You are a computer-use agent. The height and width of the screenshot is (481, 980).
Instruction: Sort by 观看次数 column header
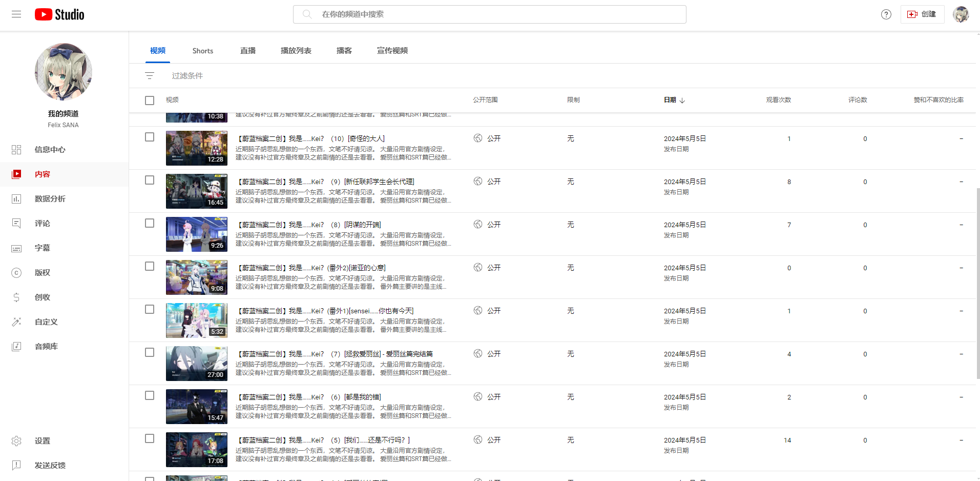coord(779,100)
